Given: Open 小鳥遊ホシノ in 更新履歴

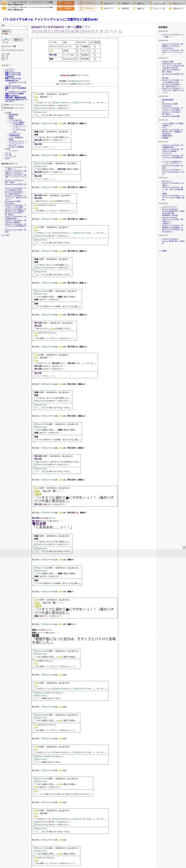Looking at the screenshot, I should point(167,223).
